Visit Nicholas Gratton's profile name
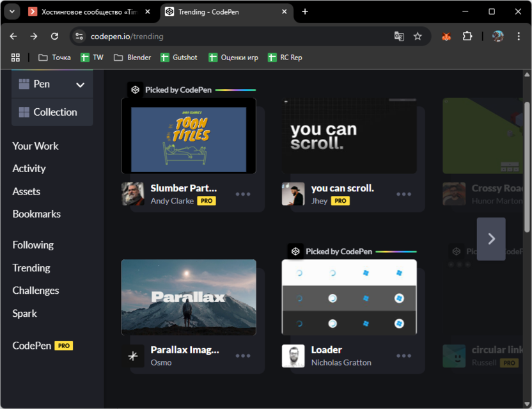Viewport: 532px width, 409px height. pos(341,363)
